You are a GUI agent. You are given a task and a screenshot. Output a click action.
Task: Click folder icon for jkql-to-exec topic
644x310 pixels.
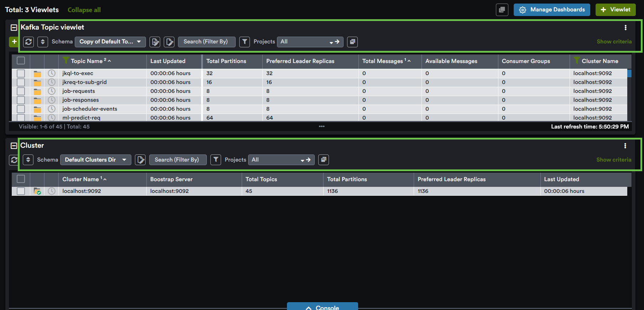(x=37, y=74)
